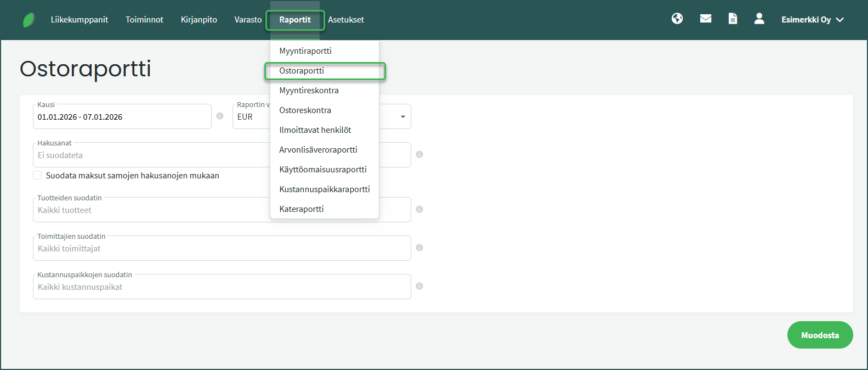The height and width of the screenshot is (370, 868).
Task: Click info icon next to Kausi field
Action: tap(220, 116)
